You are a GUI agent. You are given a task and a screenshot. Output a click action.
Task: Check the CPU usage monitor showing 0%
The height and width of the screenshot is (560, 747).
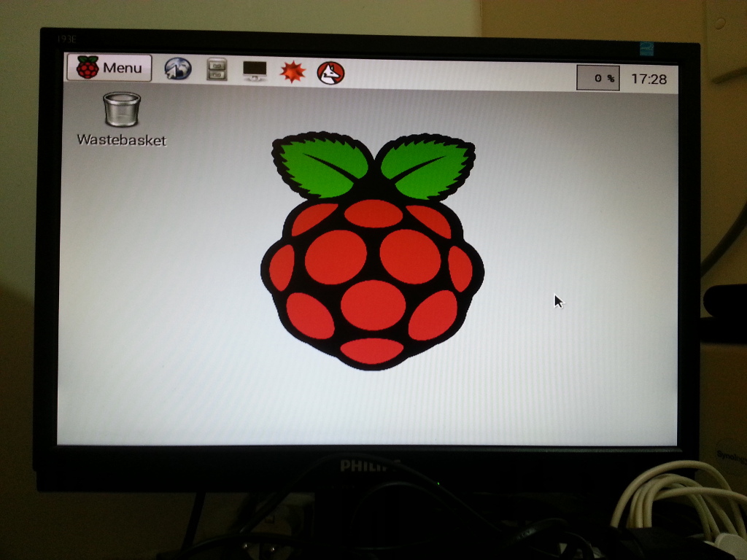[x=597, y=74]
